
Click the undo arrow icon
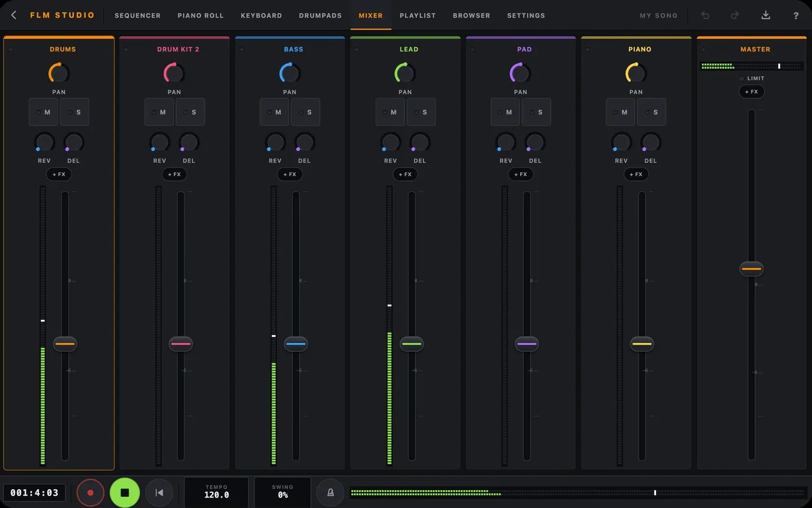click(x=705, y=15)
